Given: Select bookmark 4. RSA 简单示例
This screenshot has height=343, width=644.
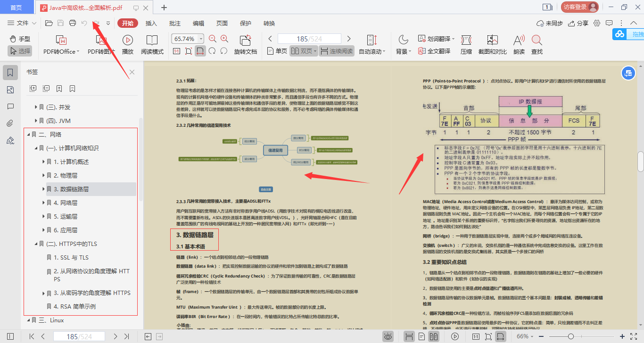Looking at the screenshot, I should point(74,306).
